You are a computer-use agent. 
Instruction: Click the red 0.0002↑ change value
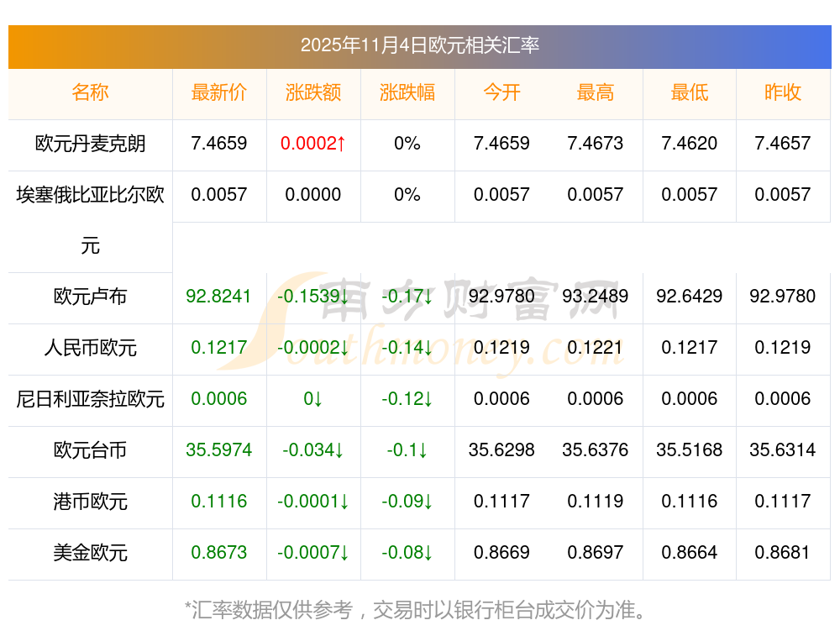[x=313, y=144]
